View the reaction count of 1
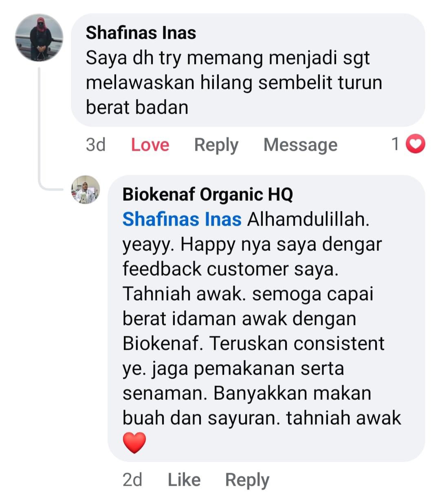Viewport: 440px width, 504px height. (395, 144)
